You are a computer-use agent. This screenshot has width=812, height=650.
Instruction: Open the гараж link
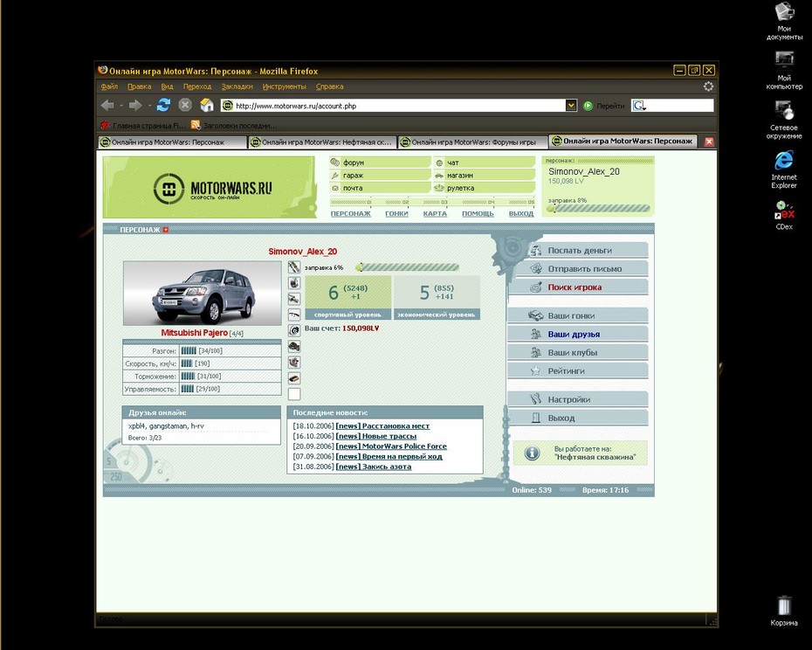point(380,176)
